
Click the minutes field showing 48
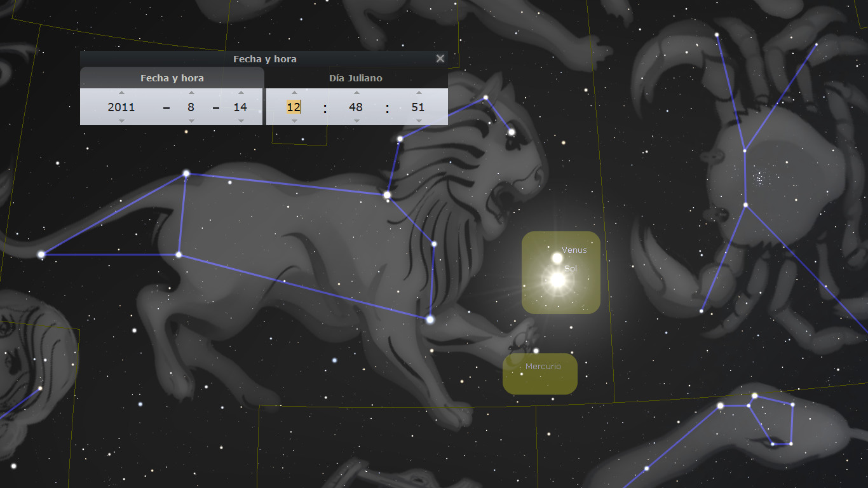(x=356, y=107)
